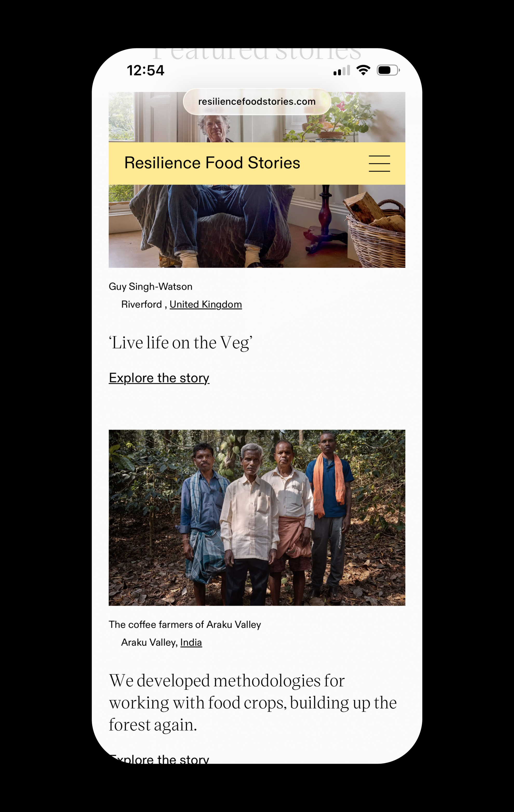Click the 'We developed methodologies' quote headline

click(253, 702)
